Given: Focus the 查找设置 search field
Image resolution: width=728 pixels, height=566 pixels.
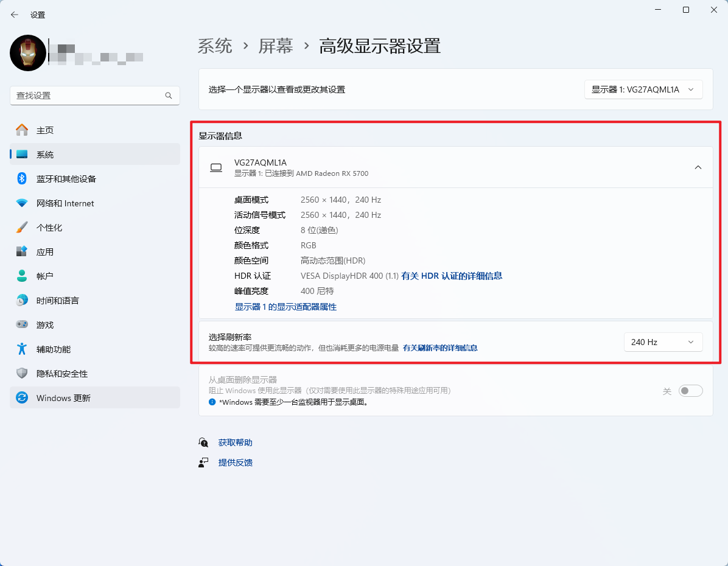Looking at the screenshot, I should click(95, 96).
